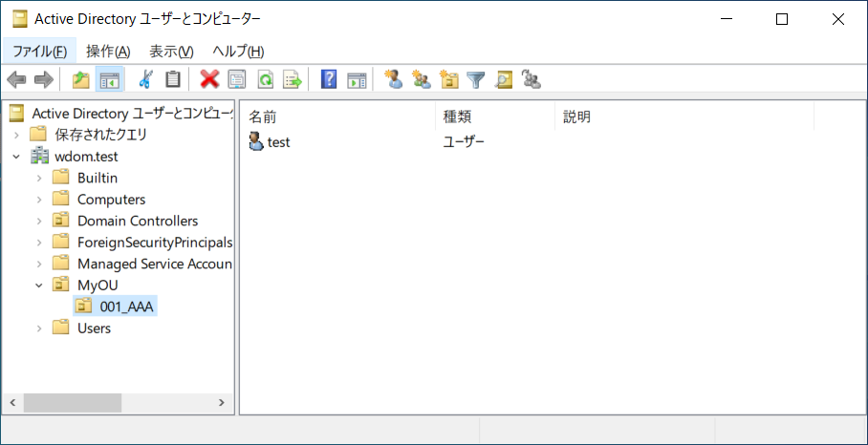
Task: Select the test user icon
Action: 256,142
